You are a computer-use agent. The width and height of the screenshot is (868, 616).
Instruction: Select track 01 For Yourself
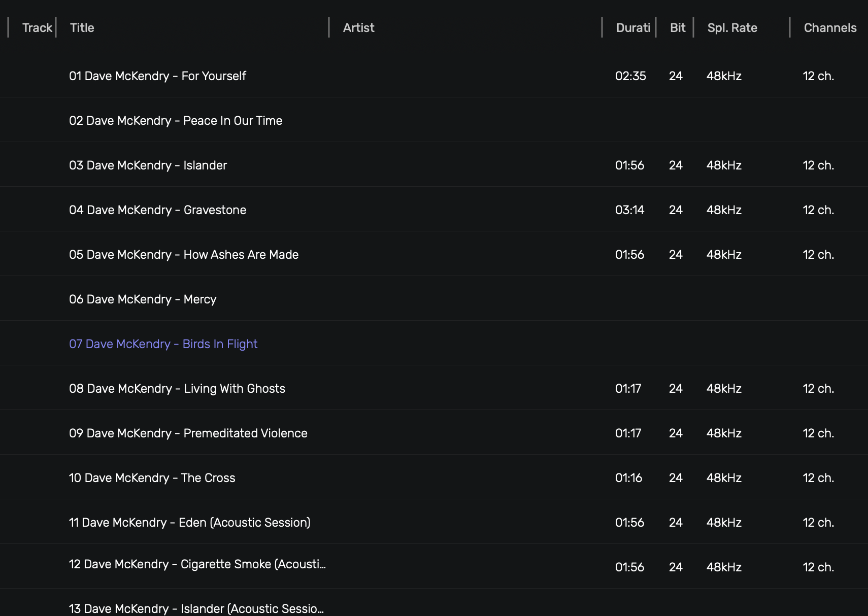click(x=434, y=76)
